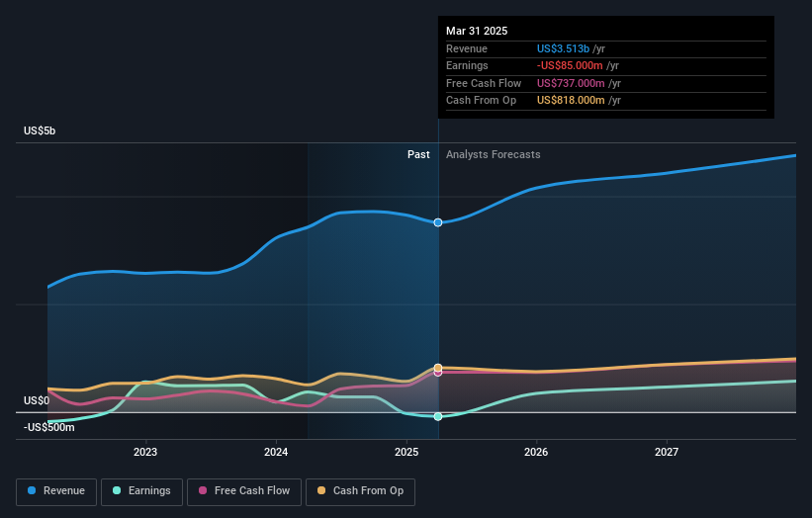Click the US$737.000m free cash flow value
This screenshot has height=518, width=812.
tap(571, 83)
